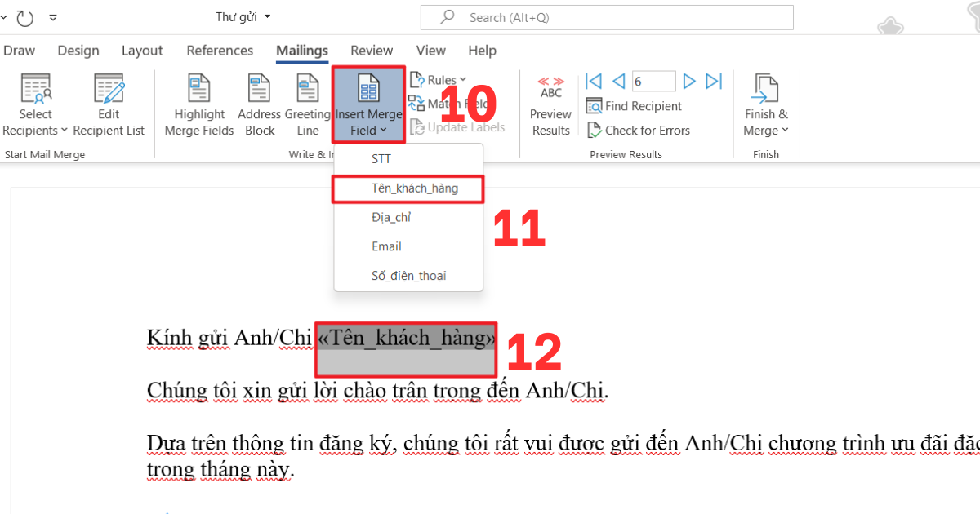Click the Redo icon in title bar
The image size is (980, 514).
[24, 17]
